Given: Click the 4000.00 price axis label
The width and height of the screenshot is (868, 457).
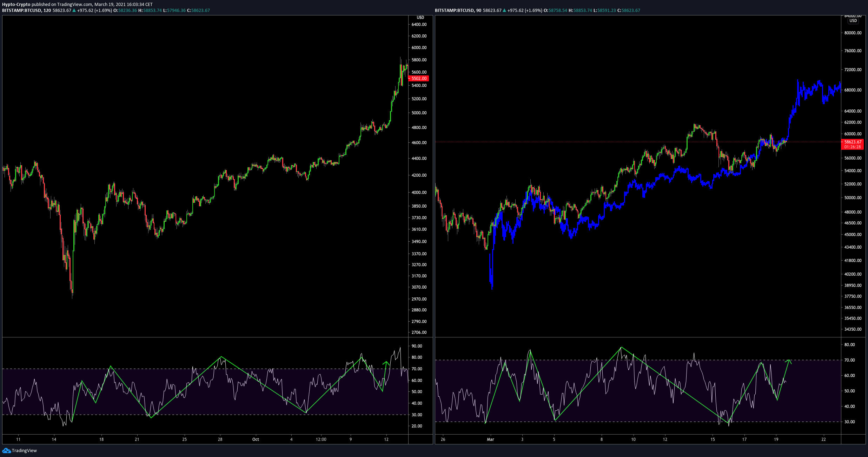Looking at the screenshot, I should tap(419, 193).
